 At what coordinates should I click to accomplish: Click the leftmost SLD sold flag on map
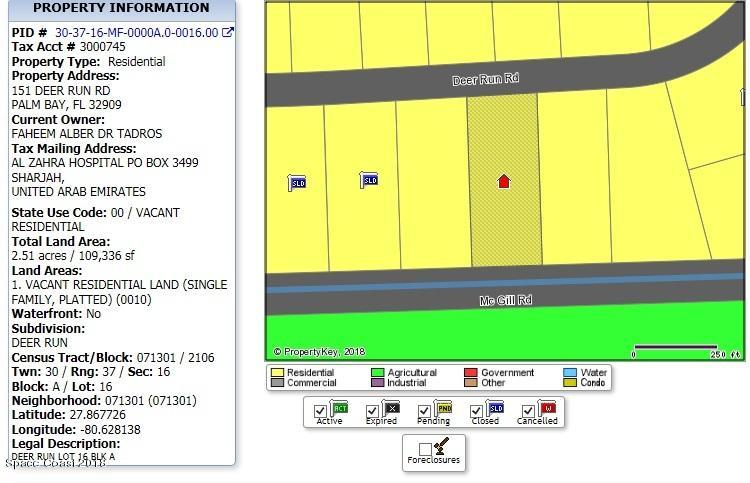pos(297,183)
